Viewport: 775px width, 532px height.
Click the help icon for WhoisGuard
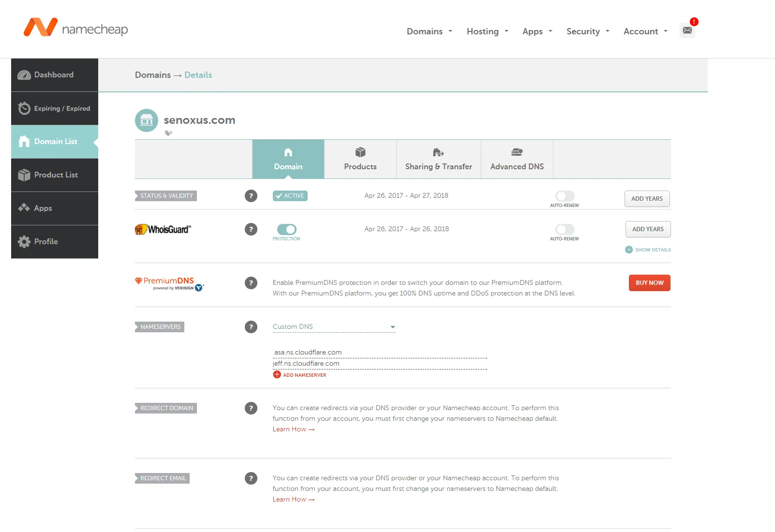[x=251, y=229]
